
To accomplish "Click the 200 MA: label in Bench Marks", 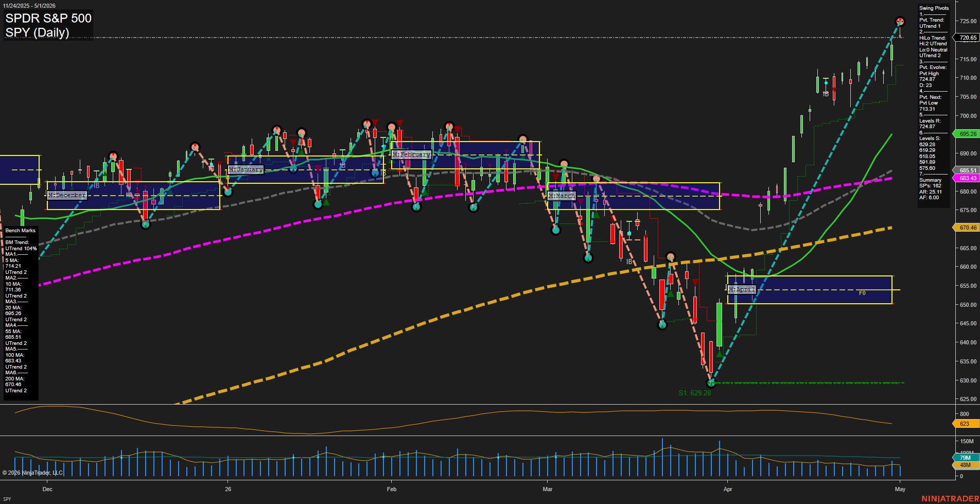I will tap(14, 379).
